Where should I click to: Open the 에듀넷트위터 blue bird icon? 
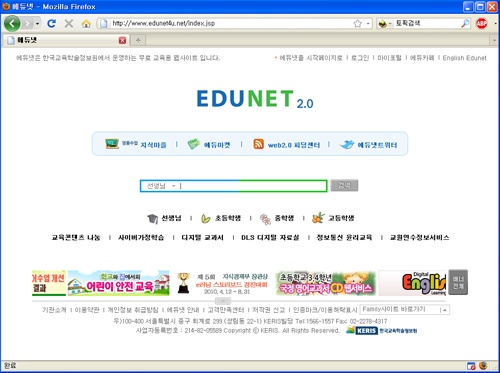click(x=347, y=144)
